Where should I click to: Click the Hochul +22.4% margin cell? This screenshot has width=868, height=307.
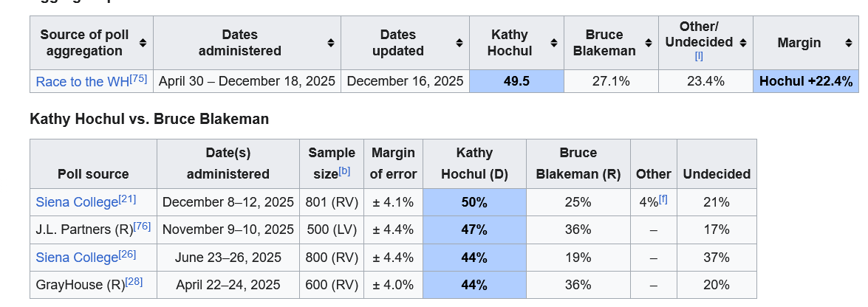tap(805, 81)
